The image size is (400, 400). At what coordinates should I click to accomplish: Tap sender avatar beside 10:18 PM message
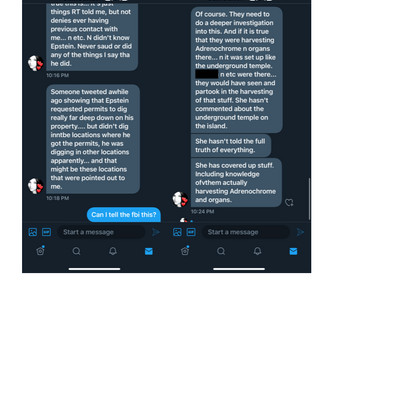click(x=35, y=186)
